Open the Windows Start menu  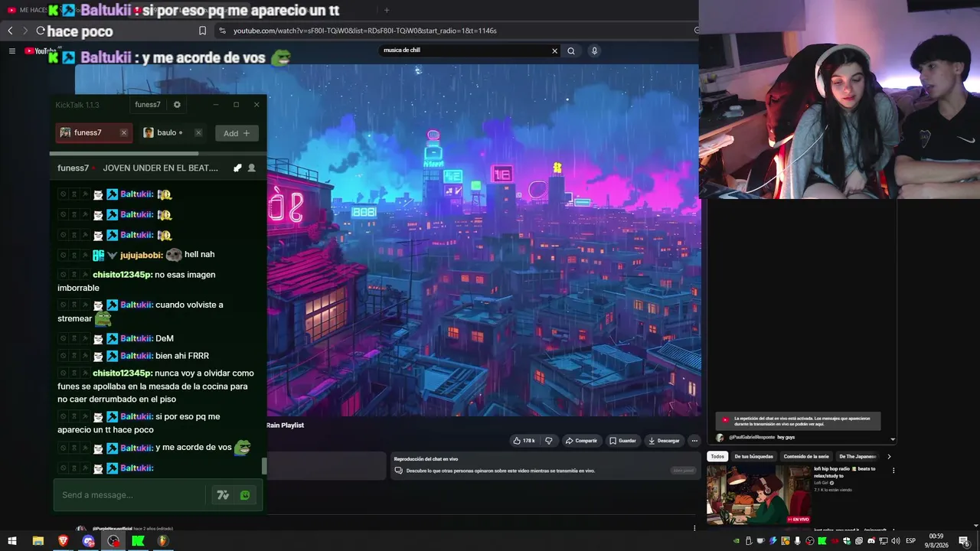click(x=12, y=541)
